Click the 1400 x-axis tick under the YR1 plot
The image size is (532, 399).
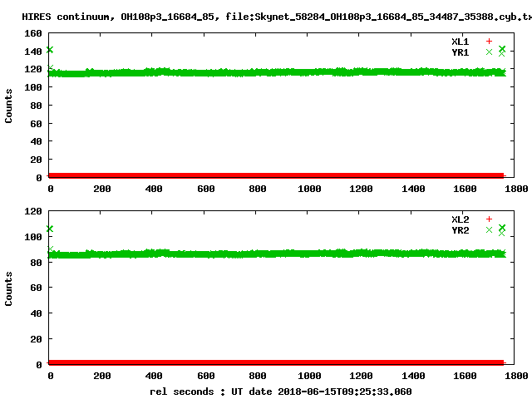[x=413, y=189]
